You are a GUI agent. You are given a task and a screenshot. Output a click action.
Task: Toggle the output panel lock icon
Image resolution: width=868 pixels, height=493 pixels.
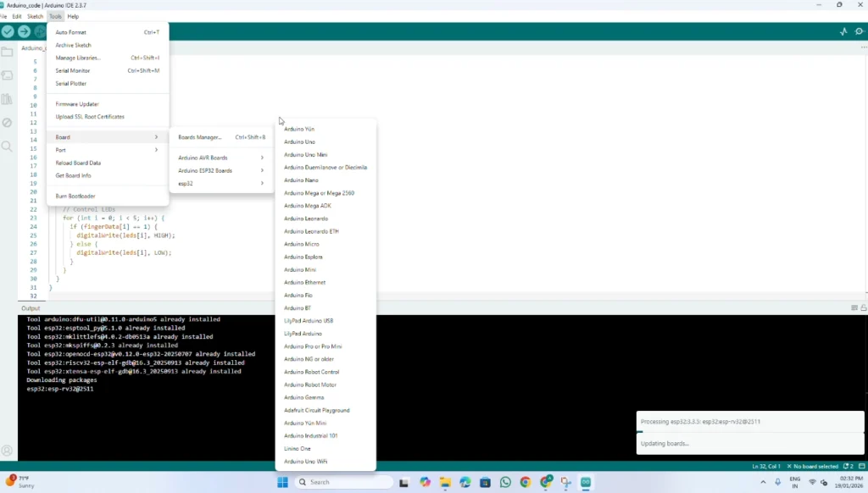tap(862, 307)
